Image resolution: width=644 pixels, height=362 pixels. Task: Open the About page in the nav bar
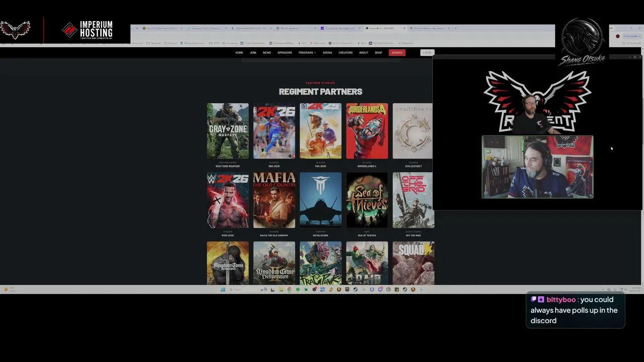click(363, 53)
